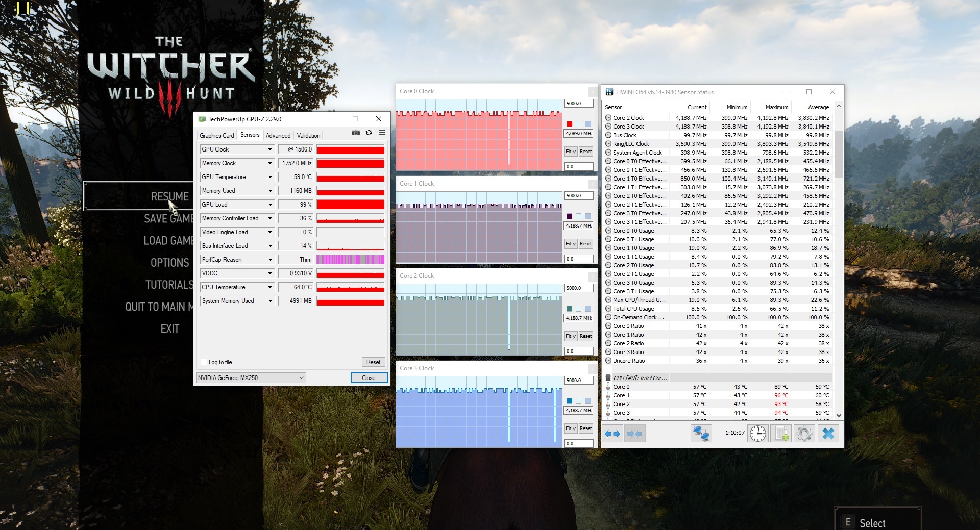The width and height of the screenshot is (980, 530).
Task: Open the Advanced tab in GPU-Z
Action: point(278,136)
